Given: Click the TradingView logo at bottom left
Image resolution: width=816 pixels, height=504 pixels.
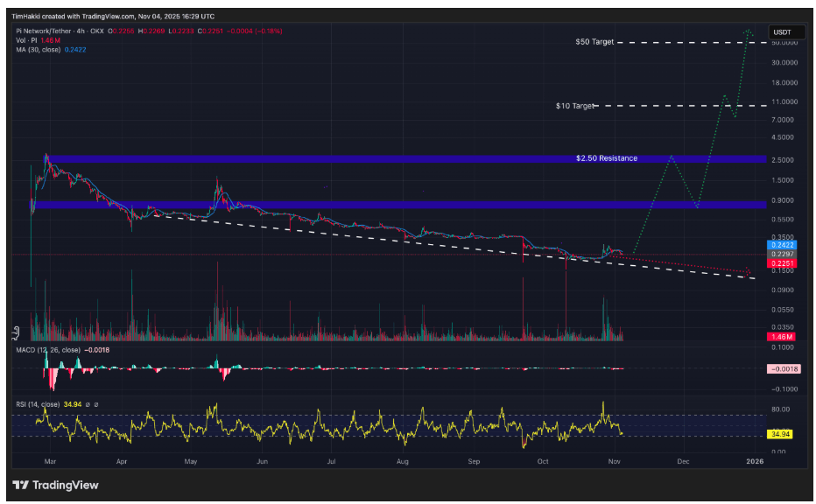Looking at the screenshot, I should click(x=55, y=485).
